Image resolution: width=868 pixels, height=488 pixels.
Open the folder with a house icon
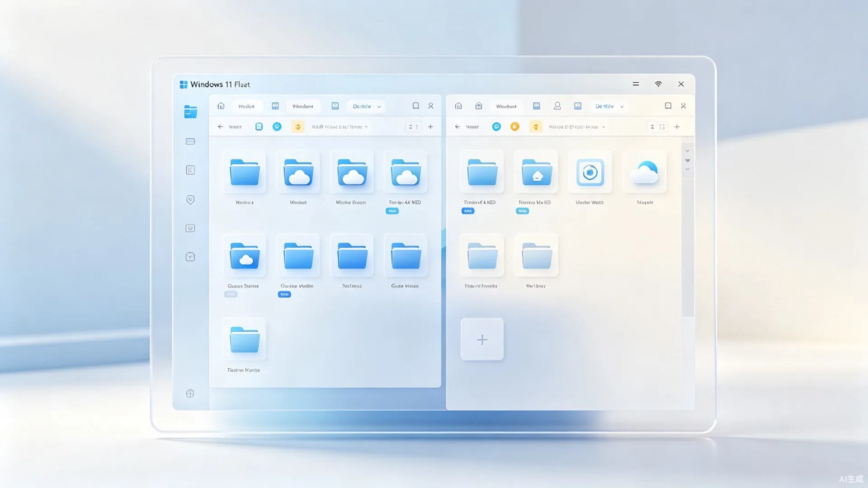pyautogui.click(x=536, y=172)
